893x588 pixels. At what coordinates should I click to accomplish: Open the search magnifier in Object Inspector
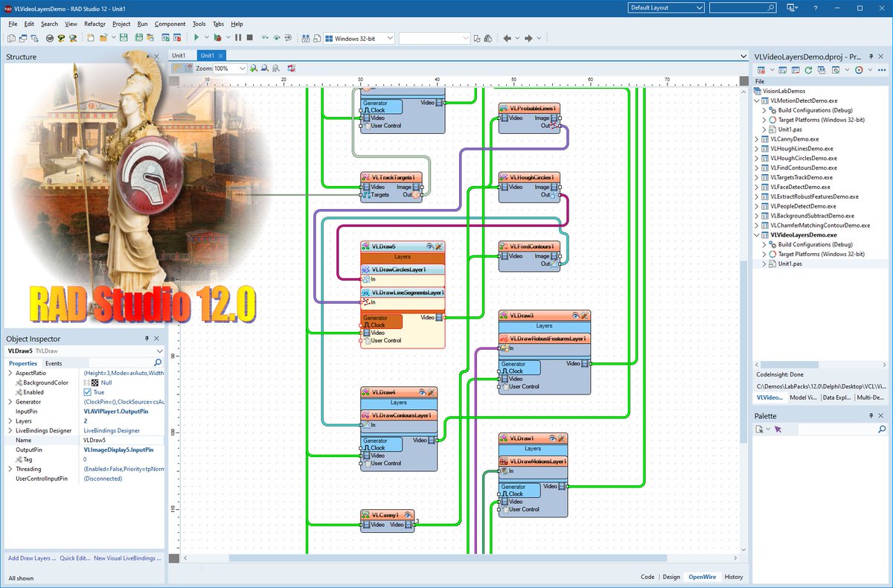pos(158,363)
